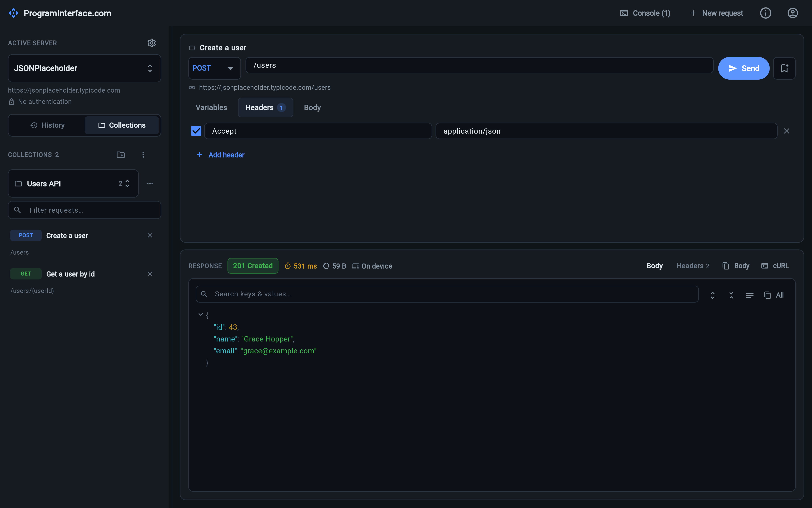
Task: Click the "grace@example.com" email value
Action: point(279,351)
